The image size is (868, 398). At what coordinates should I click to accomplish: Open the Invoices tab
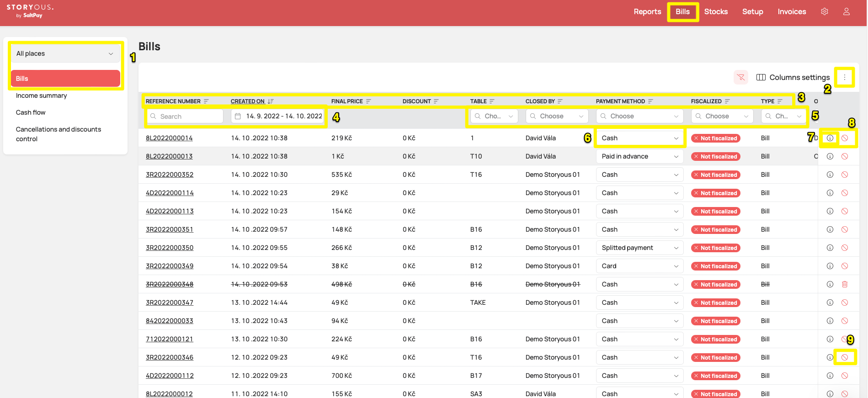(792, 11)
